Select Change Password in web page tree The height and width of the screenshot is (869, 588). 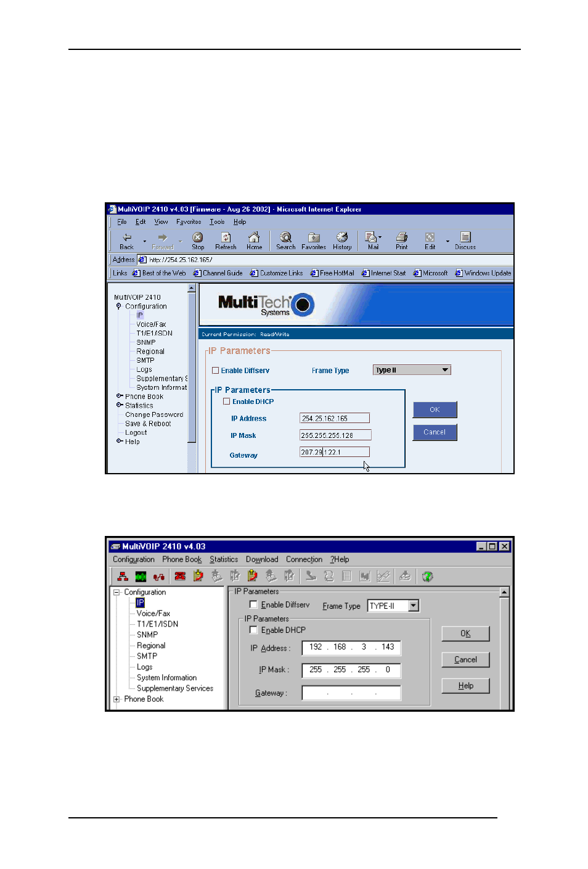click(154, 414)
